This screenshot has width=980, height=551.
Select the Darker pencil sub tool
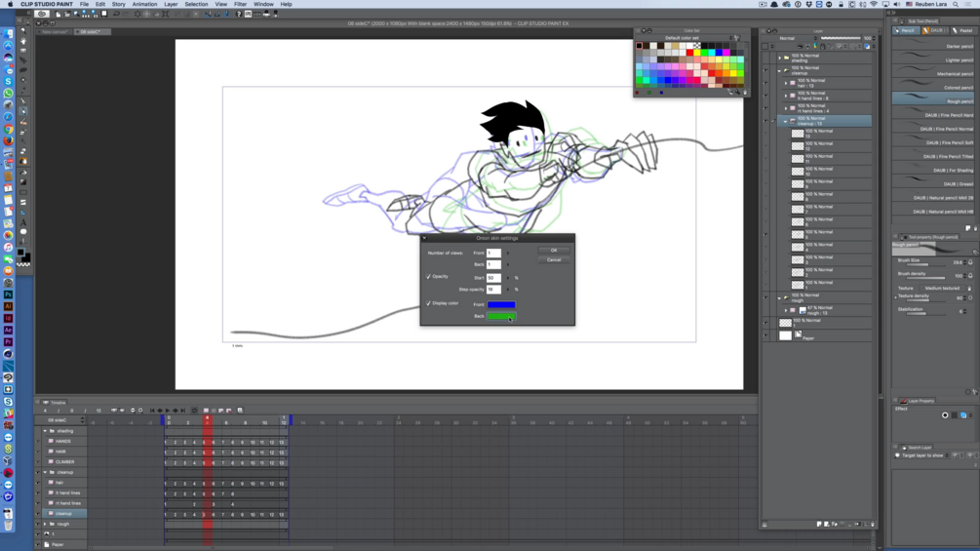click(933, 45)
